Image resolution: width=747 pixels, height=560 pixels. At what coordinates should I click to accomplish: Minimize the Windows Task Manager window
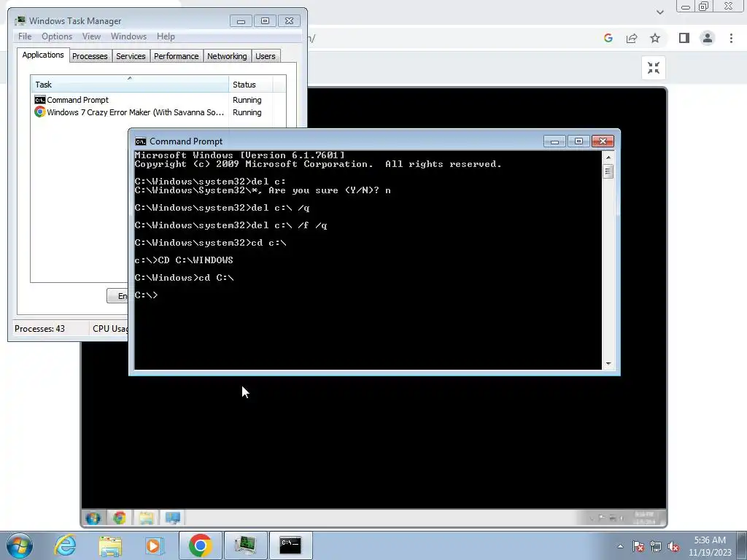pos(241,21)
